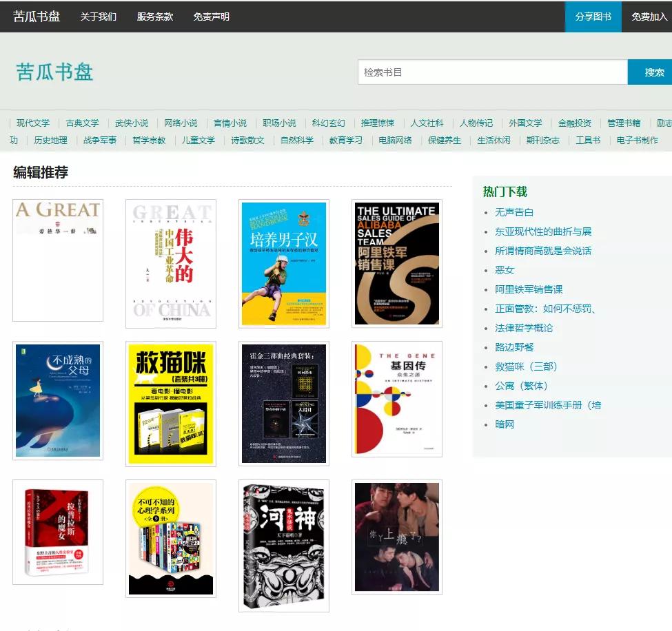Viewport: 672px width, 631px height.
Task: Click inside the 检索书目 search field
Action: pos(491,72)
